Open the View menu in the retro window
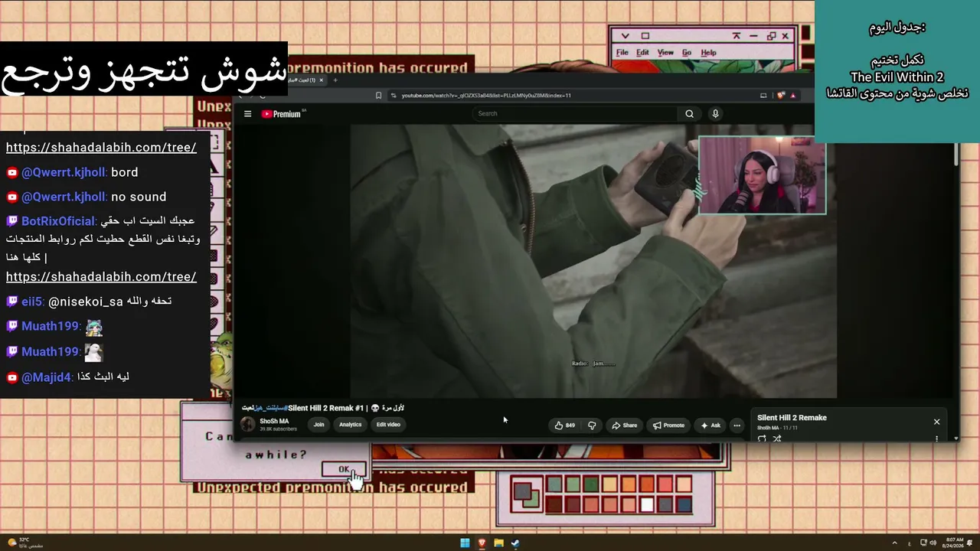Image resolution: width=980 pixels, height=551 pixels. click(665, 53)
